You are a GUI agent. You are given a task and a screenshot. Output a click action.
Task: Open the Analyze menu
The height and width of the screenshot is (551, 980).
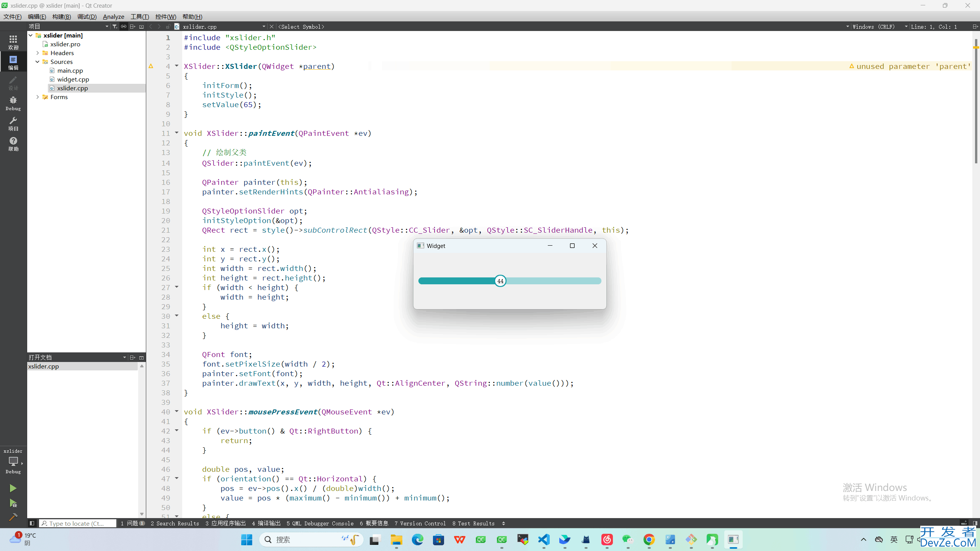click(x=114, y=16)
